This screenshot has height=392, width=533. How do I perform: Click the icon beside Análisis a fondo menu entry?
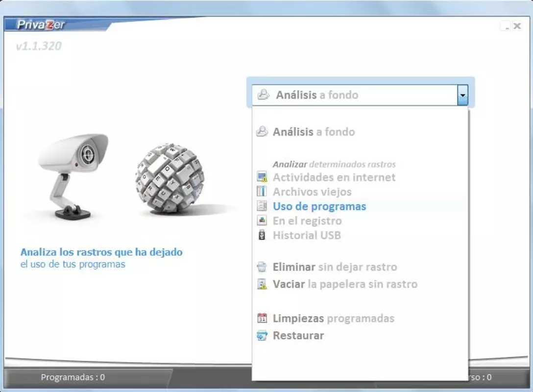pyautogui.click(x=262, y=132)
